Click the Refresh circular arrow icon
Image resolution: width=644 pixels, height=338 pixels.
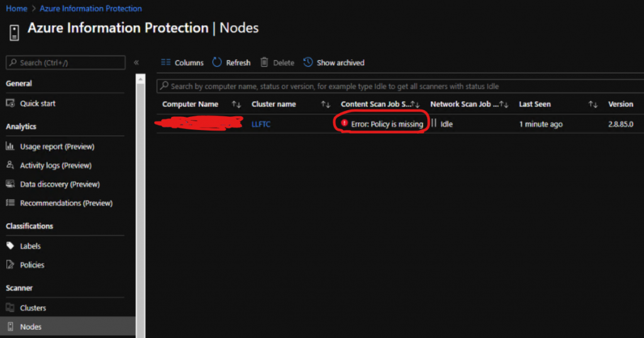click(217, 62)
